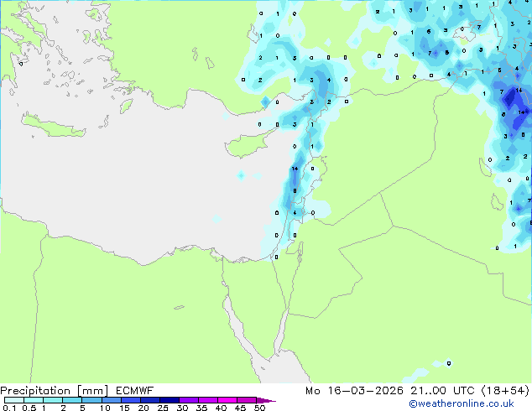
Task: Select the 5 to 10 mm legend color
Action: [91, 400]
